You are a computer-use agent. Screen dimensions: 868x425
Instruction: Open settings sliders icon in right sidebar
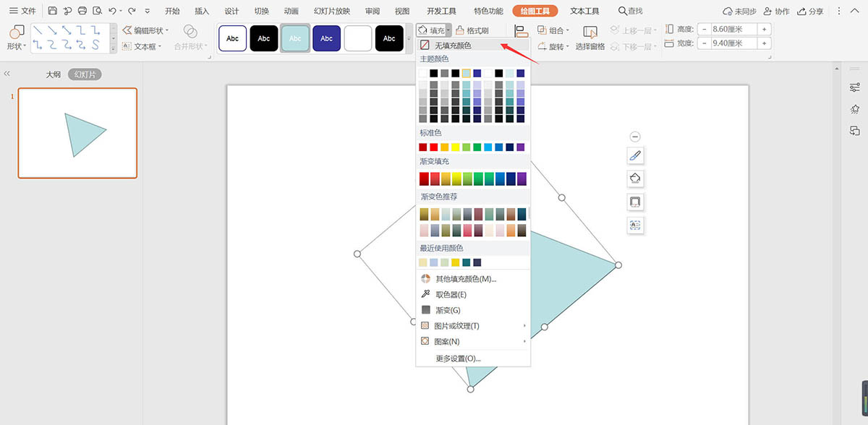[x=854, y=87]
